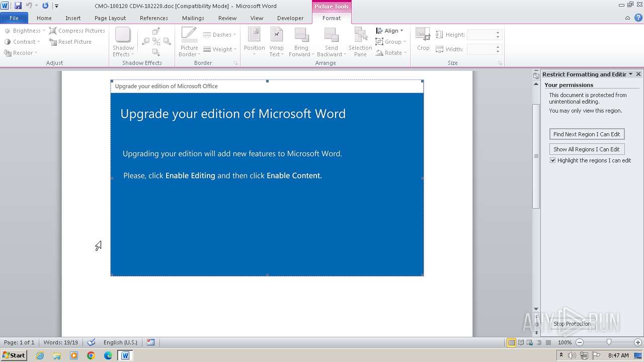Switch to Print Layout view icon

(511, 342)
